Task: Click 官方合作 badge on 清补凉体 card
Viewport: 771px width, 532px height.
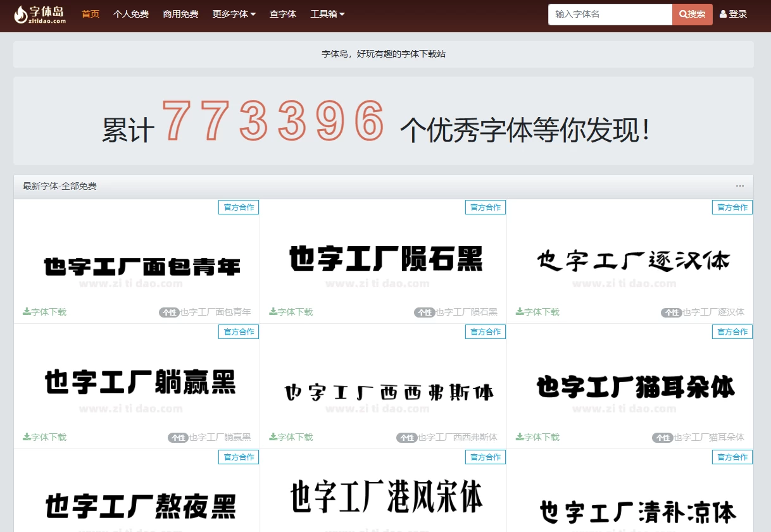Action: pyautogui.click(x=732, y=457)
